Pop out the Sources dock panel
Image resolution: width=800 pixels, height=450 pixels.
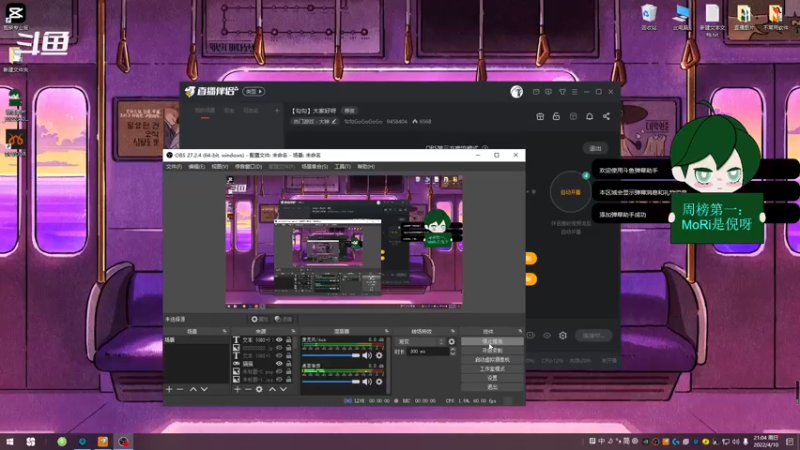pos(293,332)
